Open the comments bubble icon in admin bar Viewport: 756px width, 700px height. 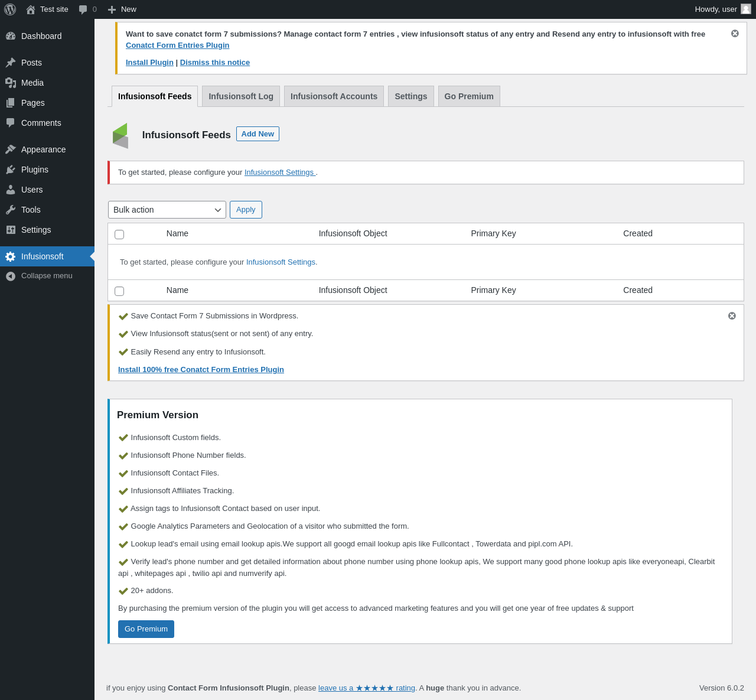coord(83,9)
